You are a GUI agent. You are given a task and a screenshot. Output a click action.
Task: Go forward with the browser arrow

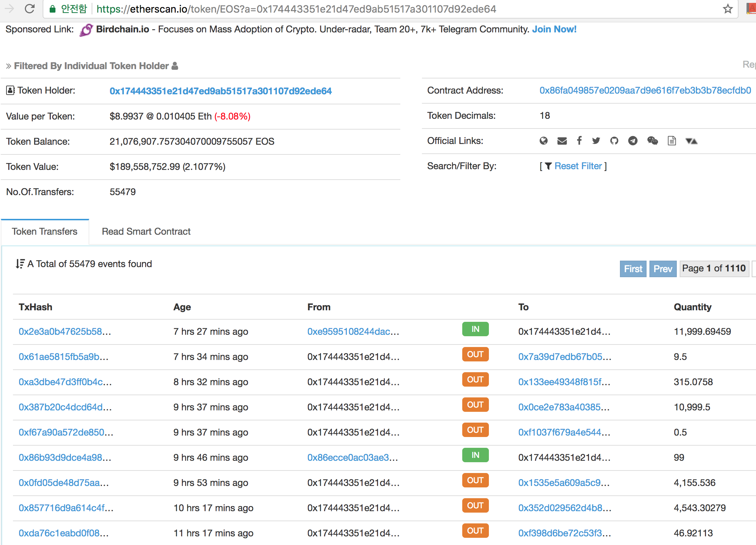point(9,9)
